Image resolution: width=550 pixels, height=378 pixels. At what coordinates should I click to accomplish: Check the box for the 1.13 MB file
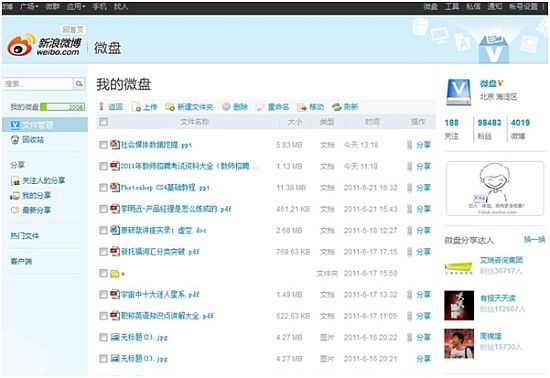(x=103, y=166)
